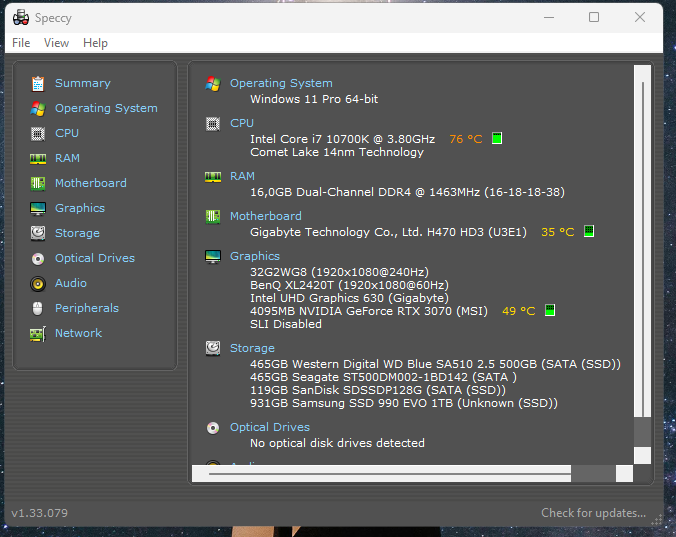Click Motherboard heading link in summary
This screenshot has width=676, height=537.
point(266,216)
